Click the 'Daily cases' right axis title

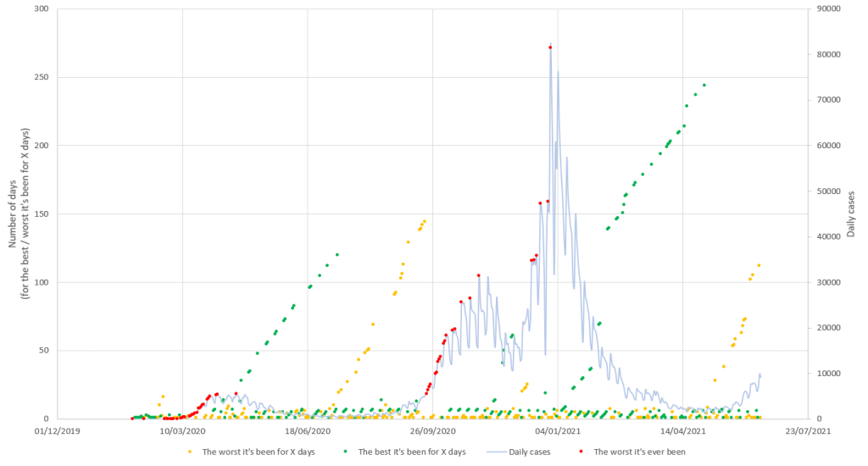(x=850, y=214)
